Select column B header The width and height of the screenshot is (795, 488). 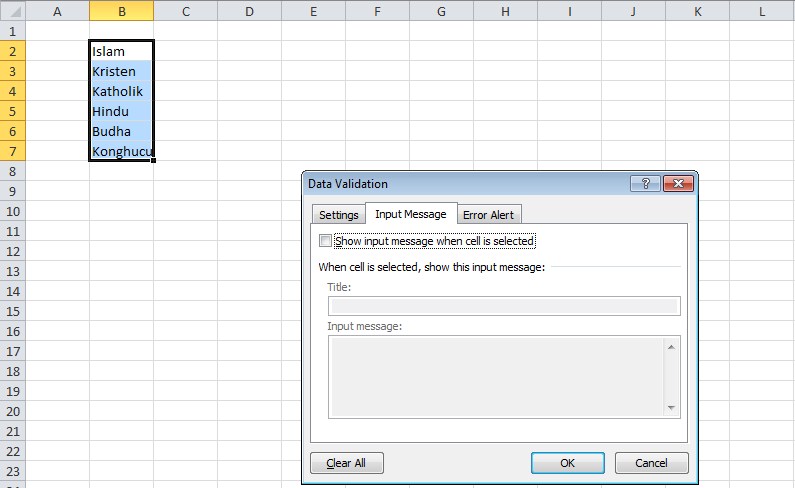[121, 11]
